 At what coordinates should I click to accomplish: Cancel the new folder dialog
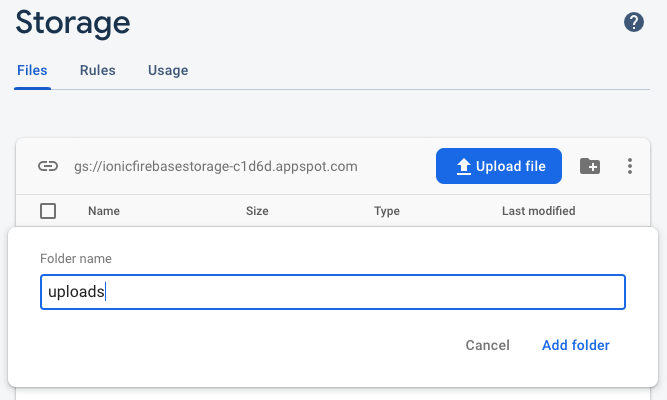[487, 345]
